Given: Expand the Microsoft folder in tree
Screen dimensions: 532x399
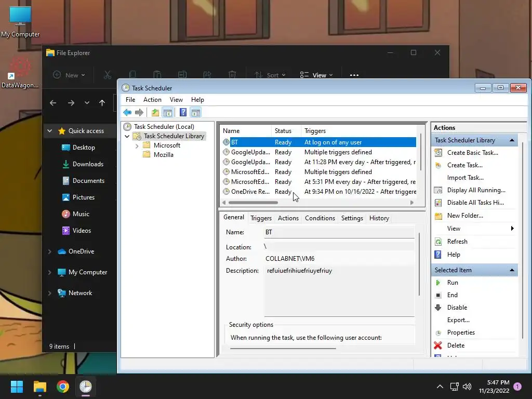Looking at the screenshot, I should pos(137,145).
